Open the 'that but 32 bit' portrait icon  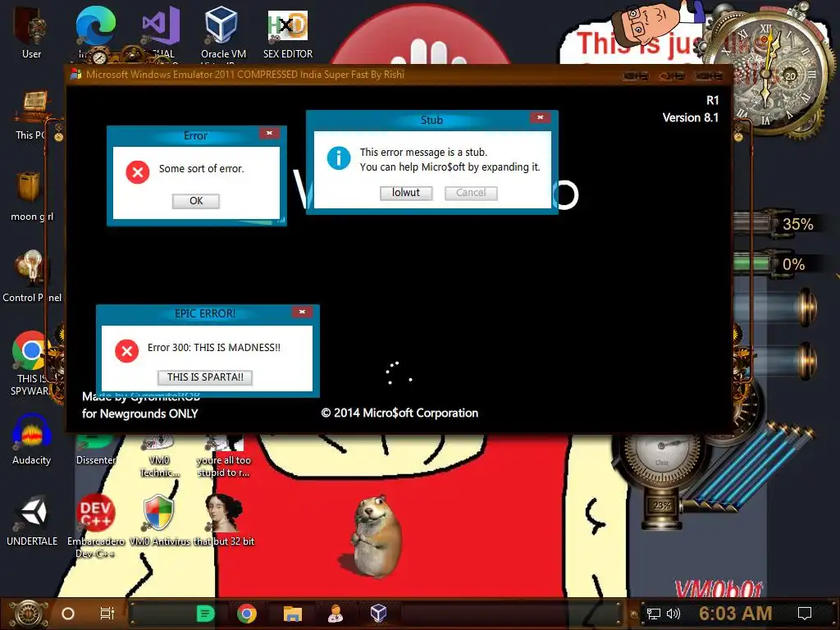click(224, 521)
